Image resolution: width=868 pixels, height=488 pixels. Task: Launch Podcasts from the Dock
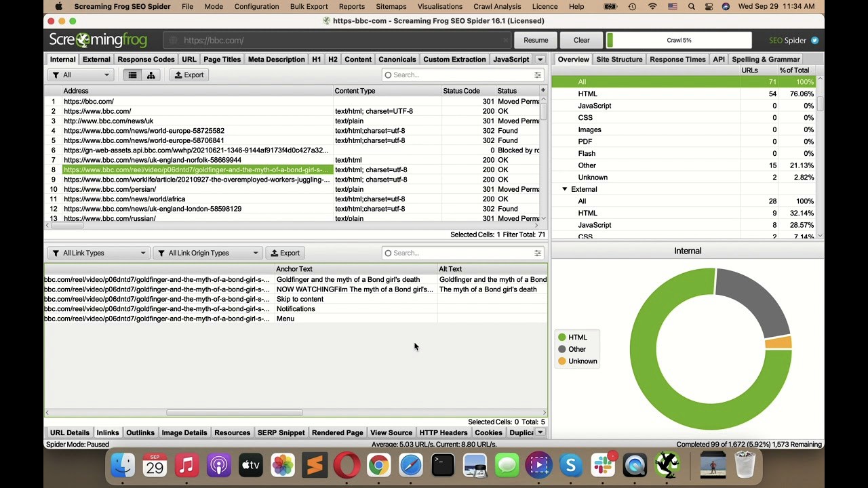coord(218,466)
